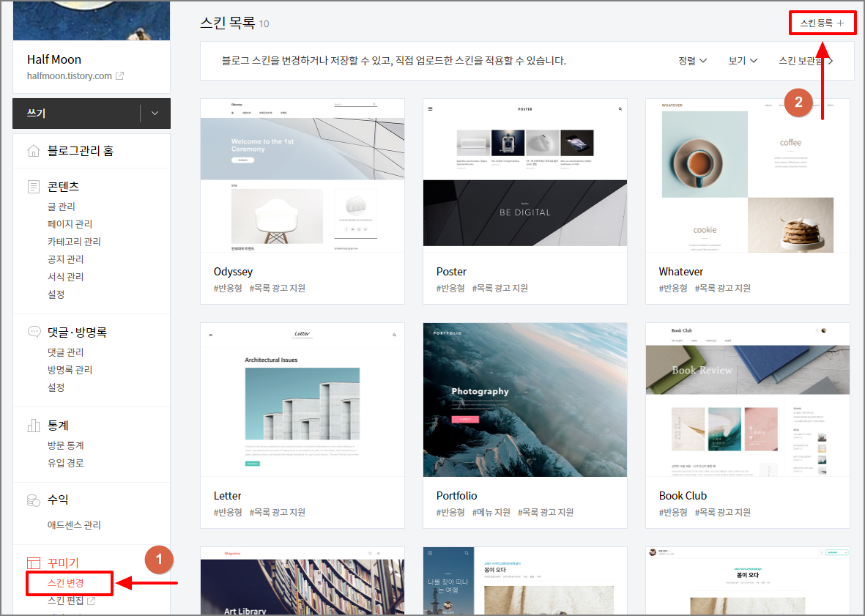The height and width of the screenshot is (616, 865).
Task: Click the hamburger icon in Poster skin preview
Action: [430, 109]
